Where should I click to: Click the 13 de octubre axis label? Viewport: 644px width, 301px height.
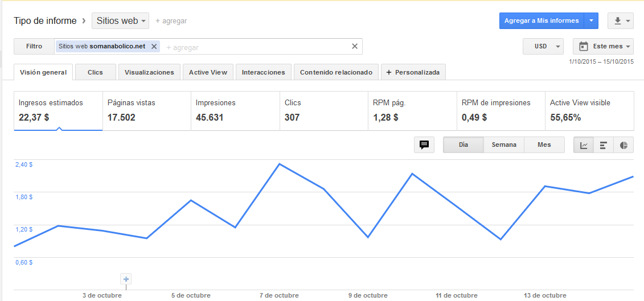[545, 295]
